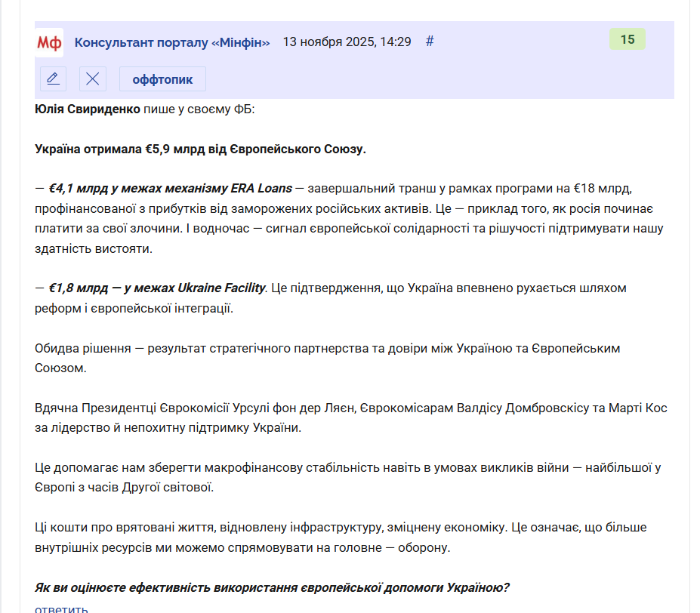
Task: Mark the comment as оффтопик
Action: [162, 79]
